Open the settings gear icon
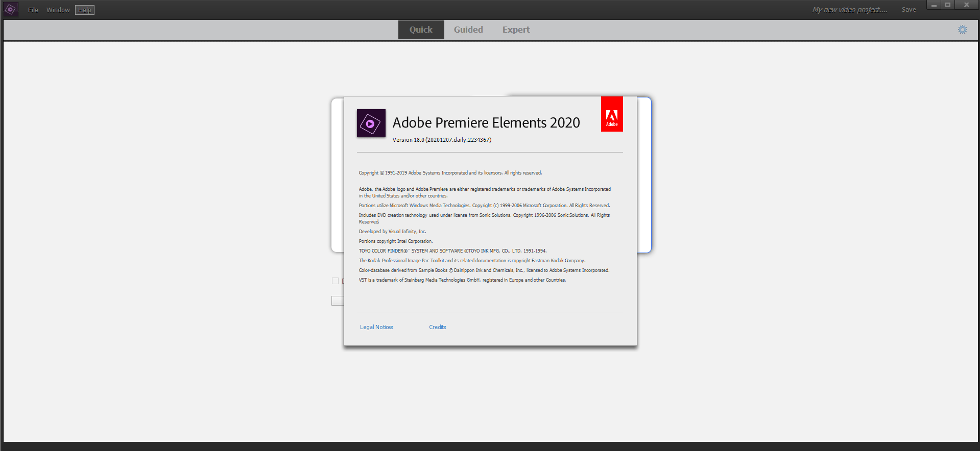 pyautogui.click(x=962, y=30)
